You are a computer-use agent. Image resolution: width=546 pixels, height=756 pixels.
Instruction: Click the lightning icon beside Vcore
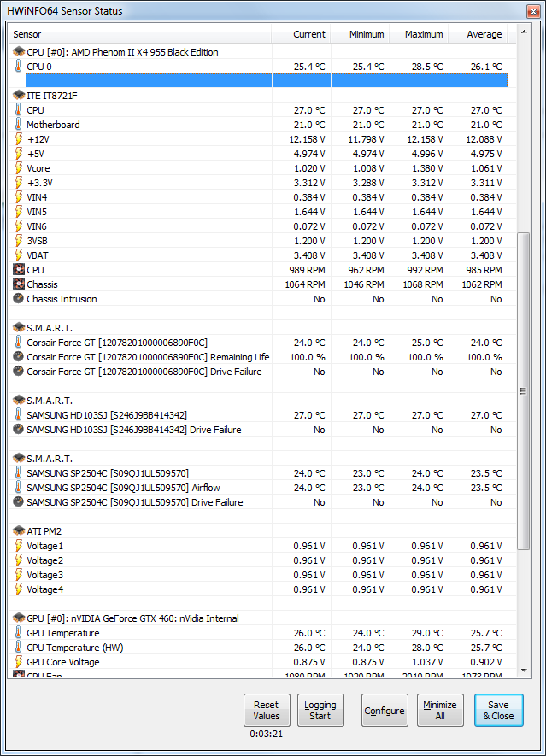tap(18, 167)
